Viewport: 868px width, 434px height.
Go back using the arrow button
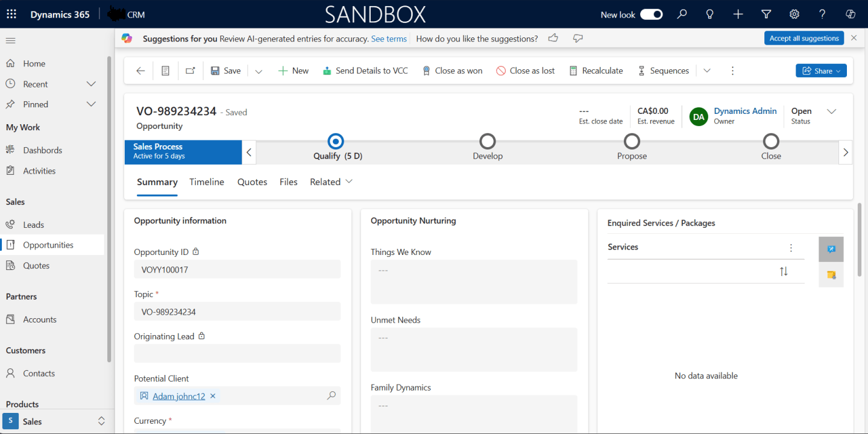point(140,71)
